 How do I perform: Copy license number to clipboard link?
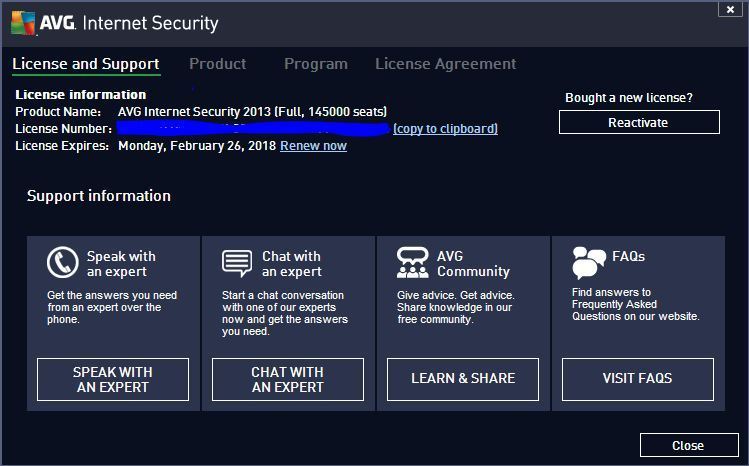(x=445, y=129)
